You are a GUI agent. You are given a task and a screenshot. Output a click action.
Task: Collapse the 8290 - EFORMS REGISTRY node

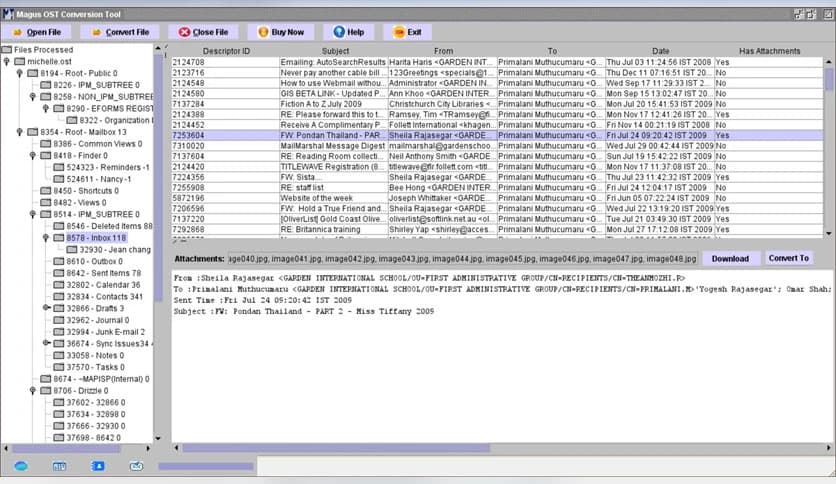pos(46,109)
